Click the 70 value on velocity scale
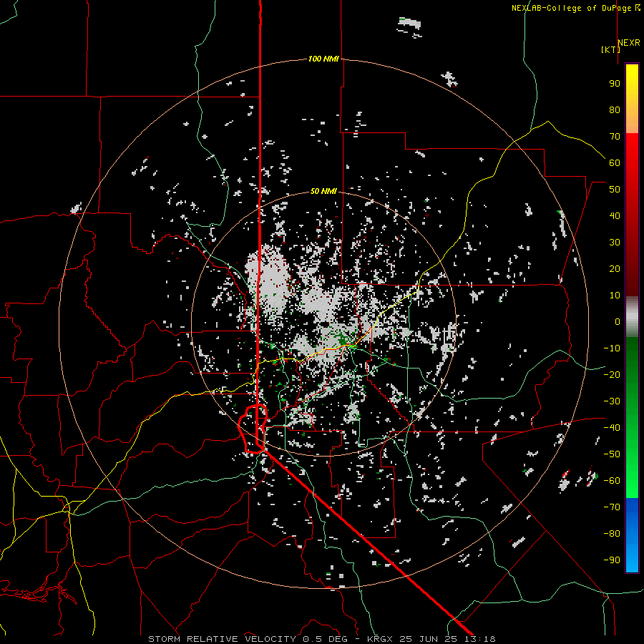This screenshot has width=644, height=644. (615, 137)
